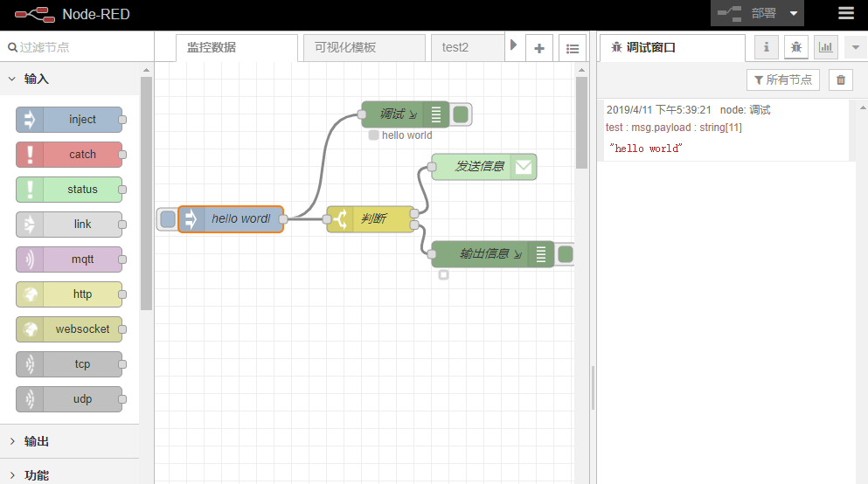The image size is (868, 484).
Task: Open the debug bug icon tab
Action: (x=796, y=47)
